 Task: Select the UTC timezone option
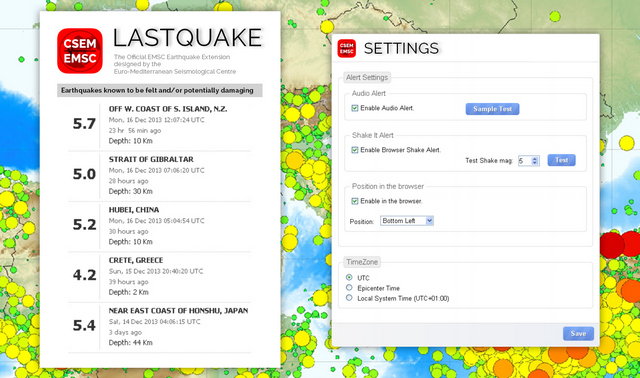pyautogui.click(x=349, y=278)
